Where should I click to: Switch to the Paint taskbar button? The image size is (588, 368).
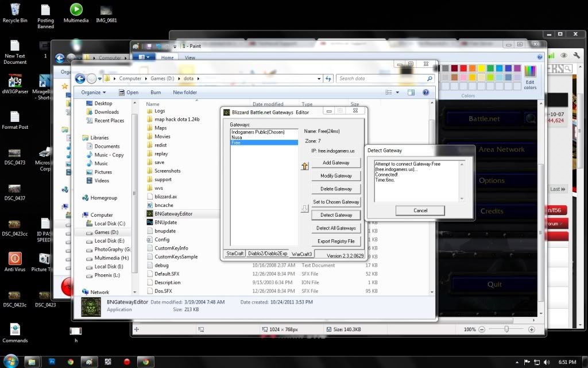89,362
